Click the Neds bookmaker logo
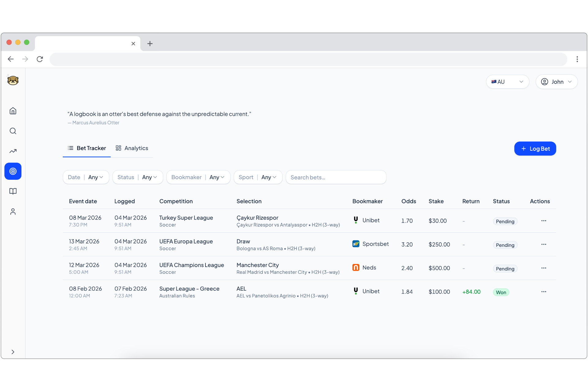 tap(356, 267)
